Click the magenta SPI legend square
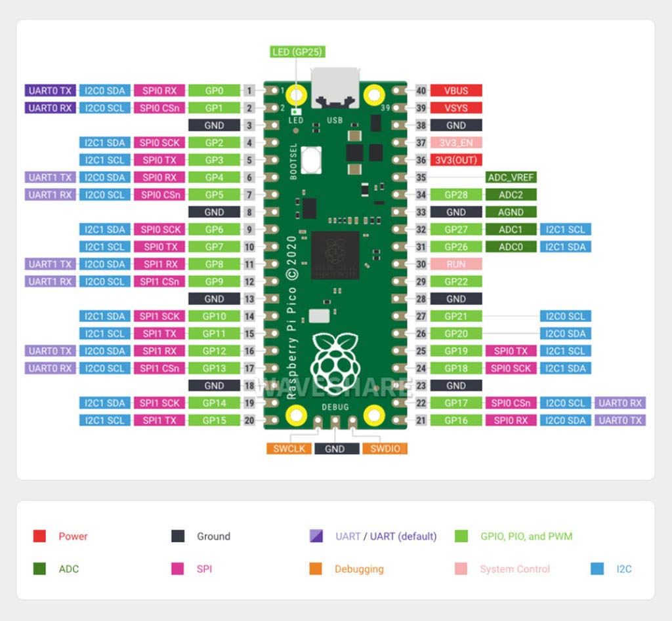672x621 pixels. click(178, 569)
